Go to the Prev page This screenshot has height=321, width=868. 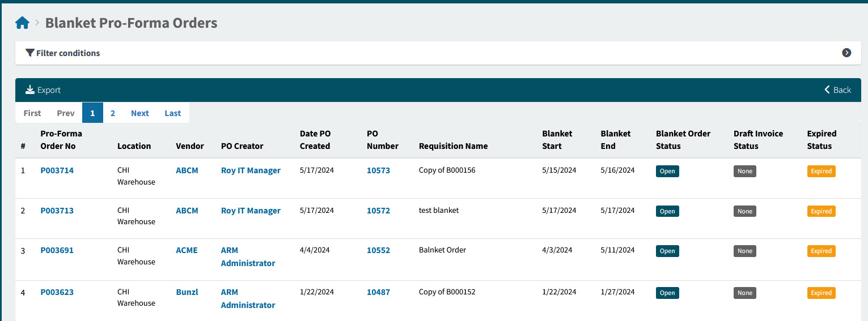pyautogui.click(x=66, y=113)
